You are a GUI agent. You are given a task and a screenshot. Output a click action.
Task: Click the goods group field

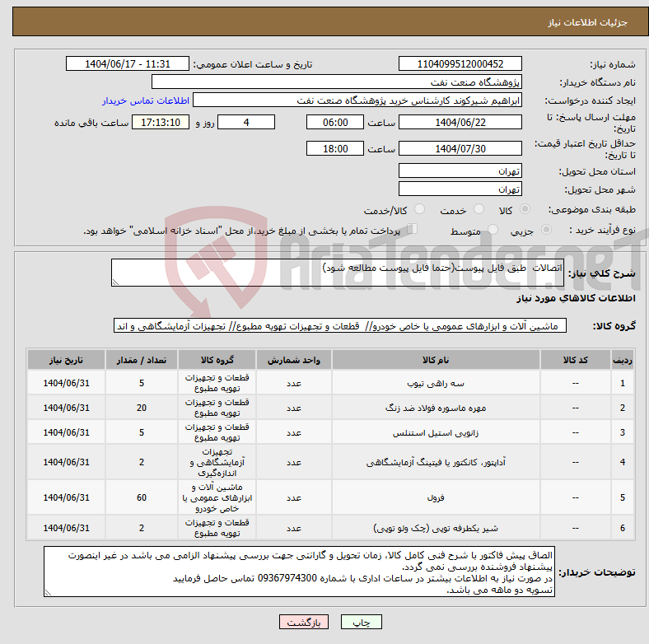[340, 326]
